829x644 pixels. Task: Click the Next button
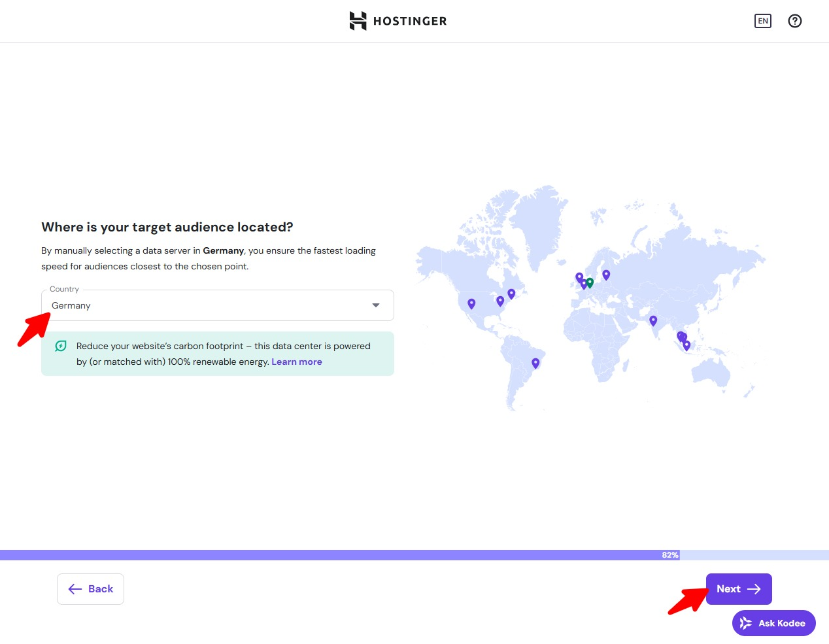click(x=739, y=589)
